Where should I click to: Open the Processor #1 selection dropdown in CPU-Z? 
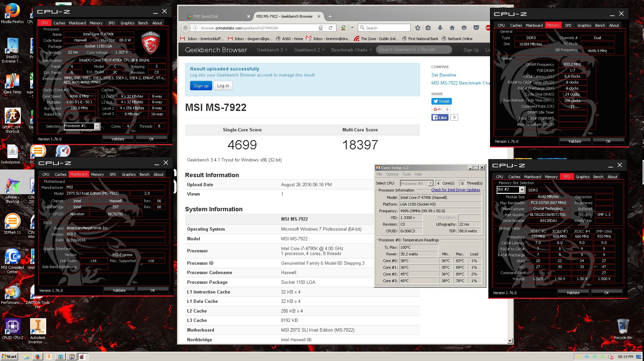(x=97, y=126)
